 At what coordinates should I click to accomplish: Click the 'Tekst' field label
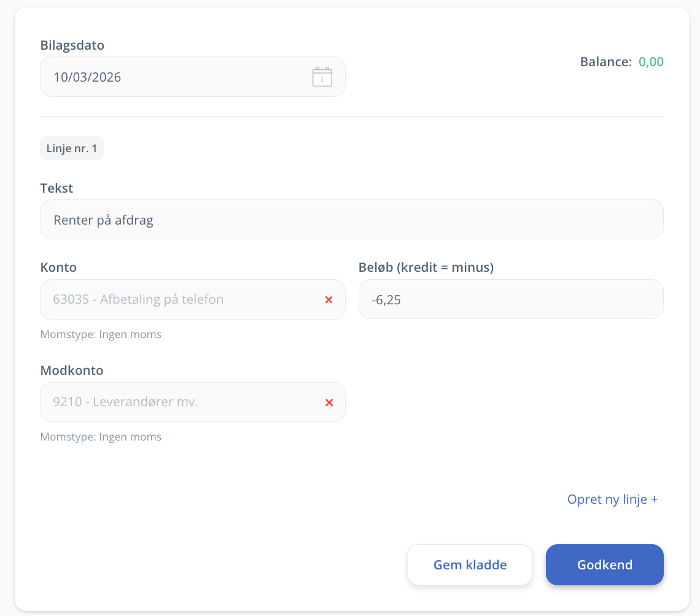click(56, 188)
